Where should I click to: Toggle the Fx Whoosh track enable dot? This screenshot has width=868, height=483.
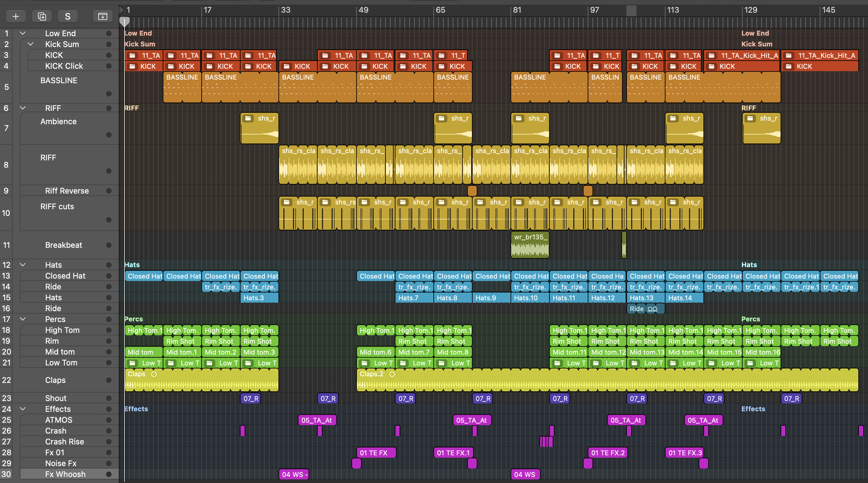(x=108, y=474)
